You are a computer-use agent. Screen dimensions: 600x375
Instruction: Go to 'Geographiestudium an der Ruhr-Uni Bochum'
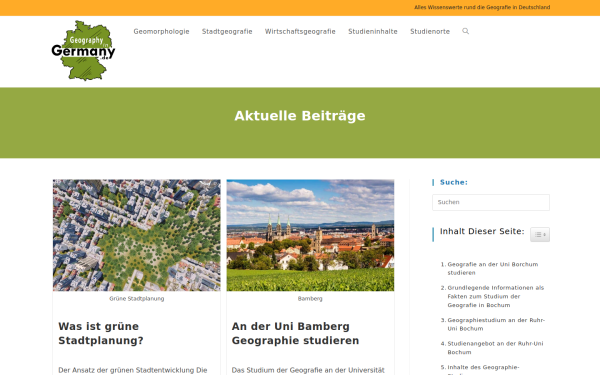pos(496,324)
